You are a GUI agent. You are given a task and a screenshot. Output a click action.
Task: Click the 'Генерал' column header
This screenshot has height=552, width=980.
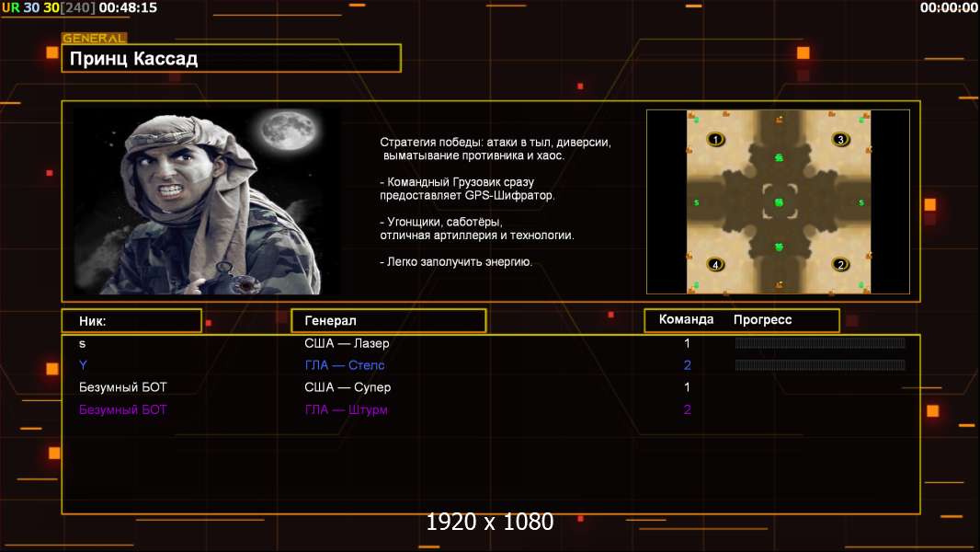(388, 321)
